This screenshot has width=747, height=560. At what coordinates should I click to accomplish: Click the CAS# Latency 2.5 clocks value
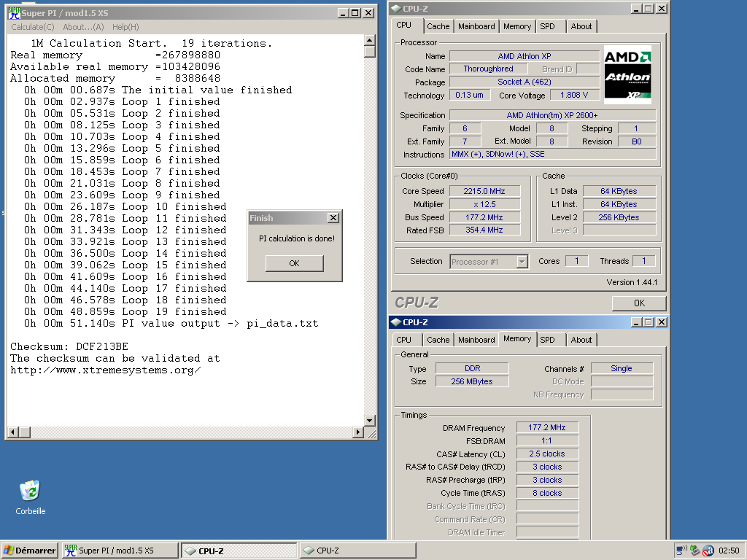[547, 454]
